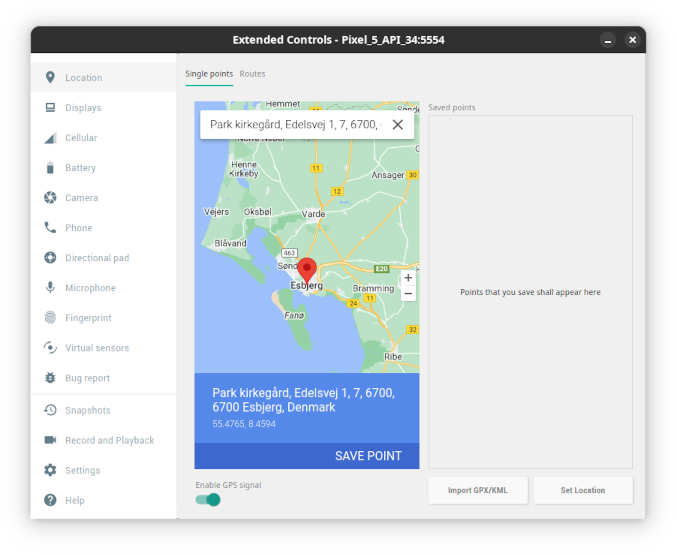
Task: Click the Set Location button
Action: point(583,490)
